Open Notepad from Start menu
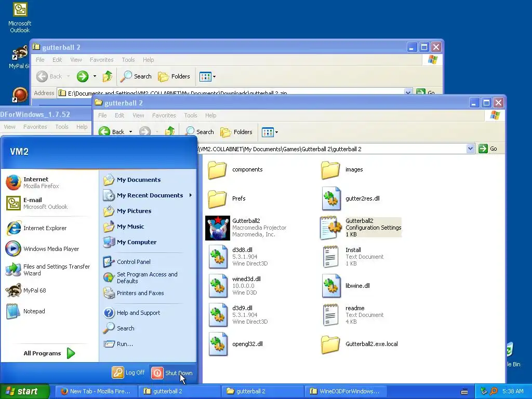This screenshot has height=399, width=532. pos(25,311)
